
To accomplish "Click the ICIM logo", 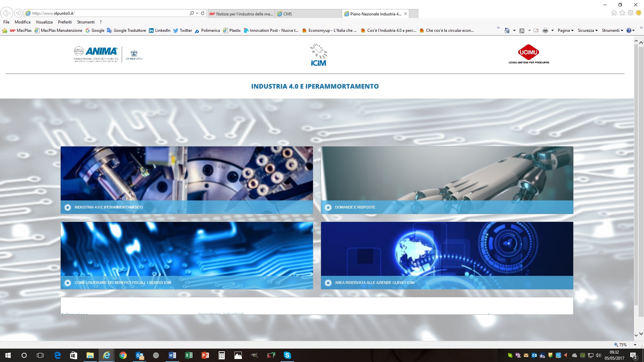I will (x=318, y=55).
